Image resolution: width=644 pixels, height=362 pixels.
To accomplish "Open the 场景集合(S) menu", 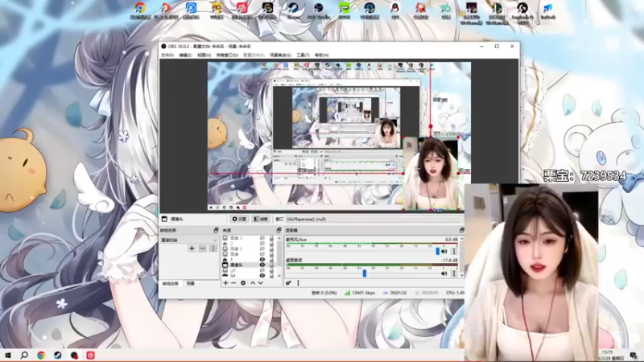I will pyautogui.click(x=280, y=55).
